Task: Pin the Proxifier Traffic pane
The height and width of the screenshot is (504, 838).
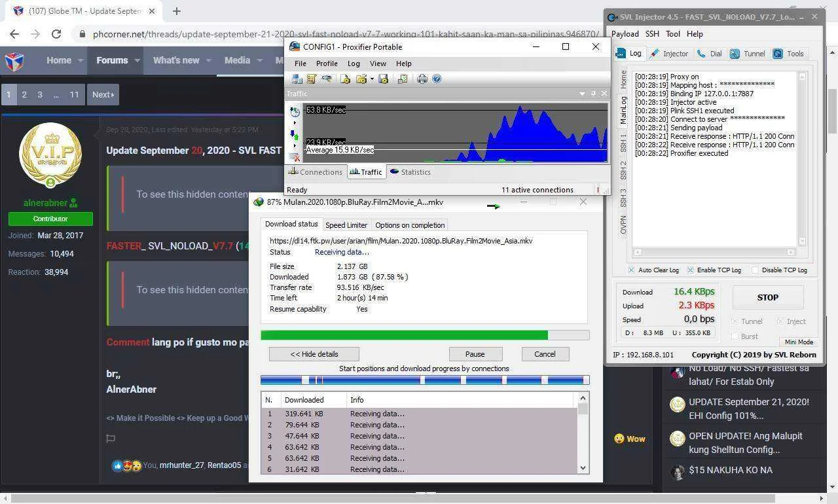Action: (x=593, y=94)
